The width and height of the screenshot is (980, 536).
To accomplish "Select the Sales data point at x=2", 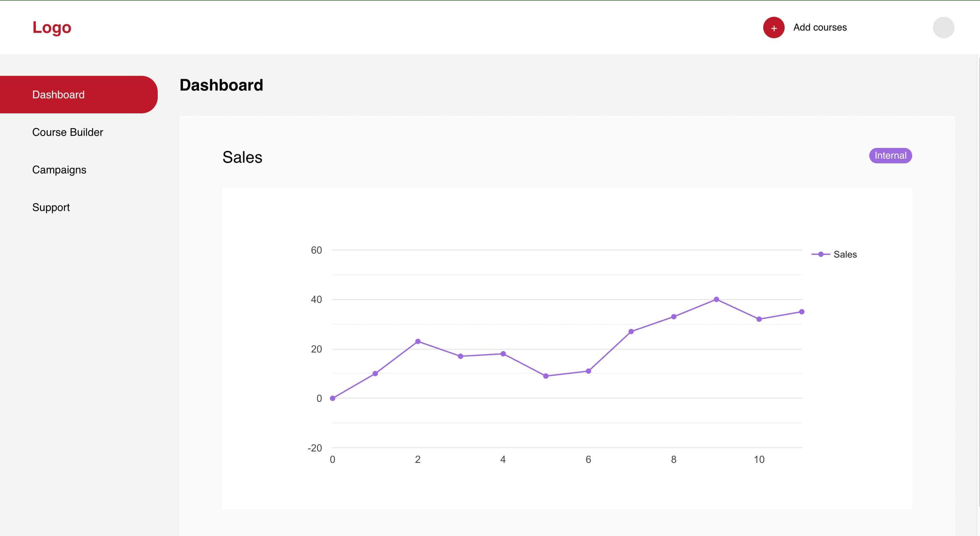I will [x=418, y=341].
